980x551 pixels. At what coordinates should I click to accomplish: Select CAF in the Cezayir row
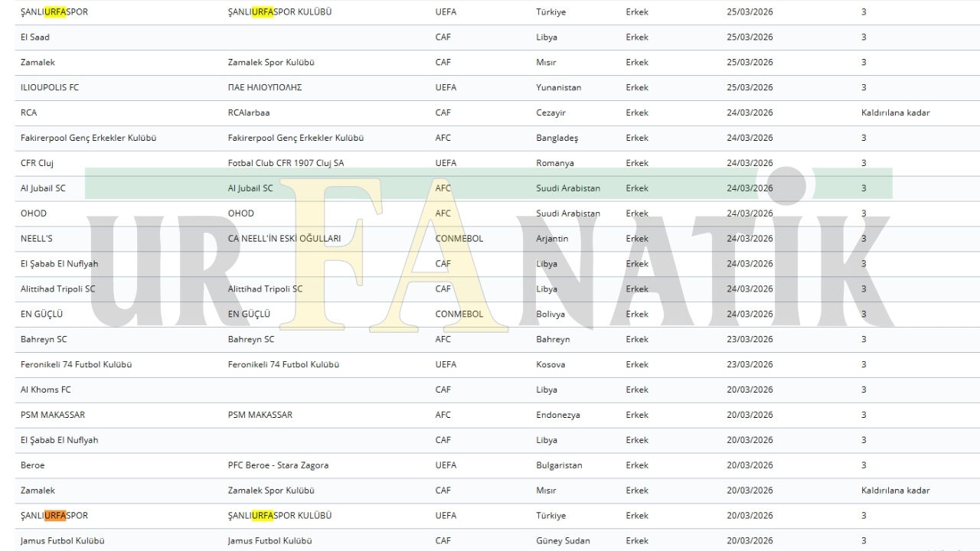coord(443,112)
